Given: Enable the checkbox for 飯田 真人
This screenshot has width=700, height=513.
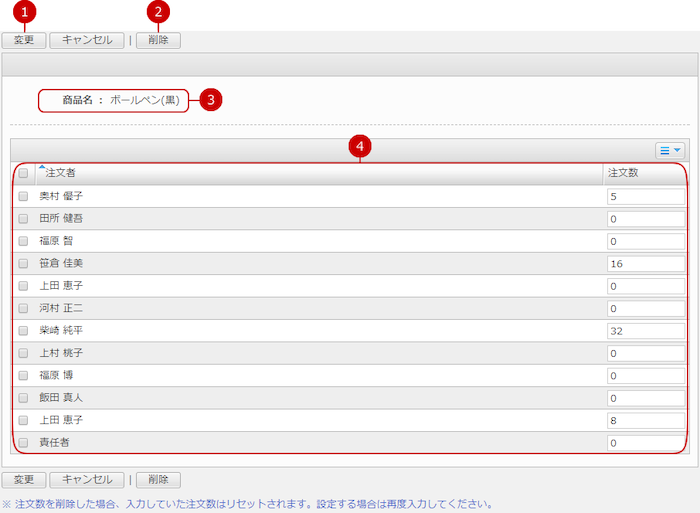Looking at the screenshot, I should (x=24, y=397).
